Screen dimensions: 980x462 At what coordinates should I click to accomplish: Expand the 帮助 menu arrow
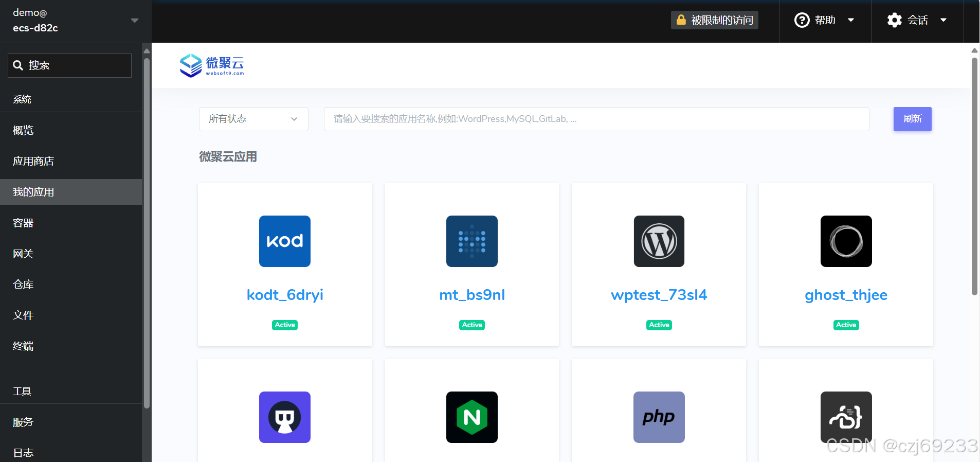851,20
